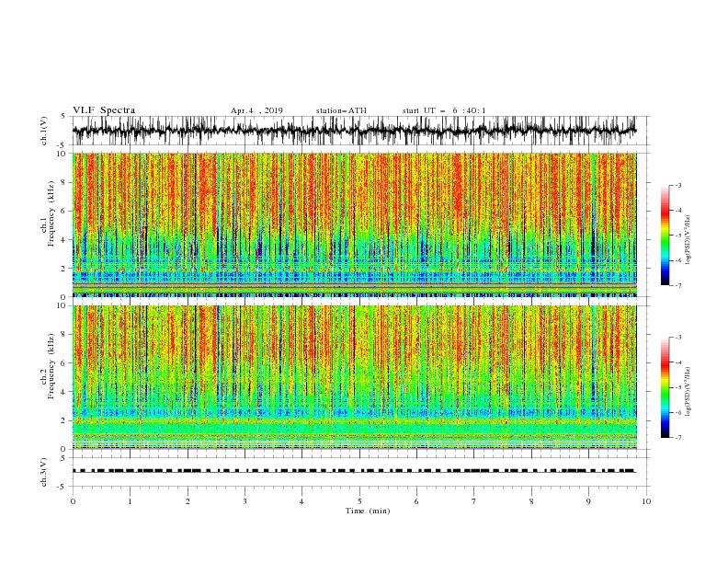This screenshot has width=728, height=563.
Task: Click time axis tick label "8"
Action: tap(531, 501)
